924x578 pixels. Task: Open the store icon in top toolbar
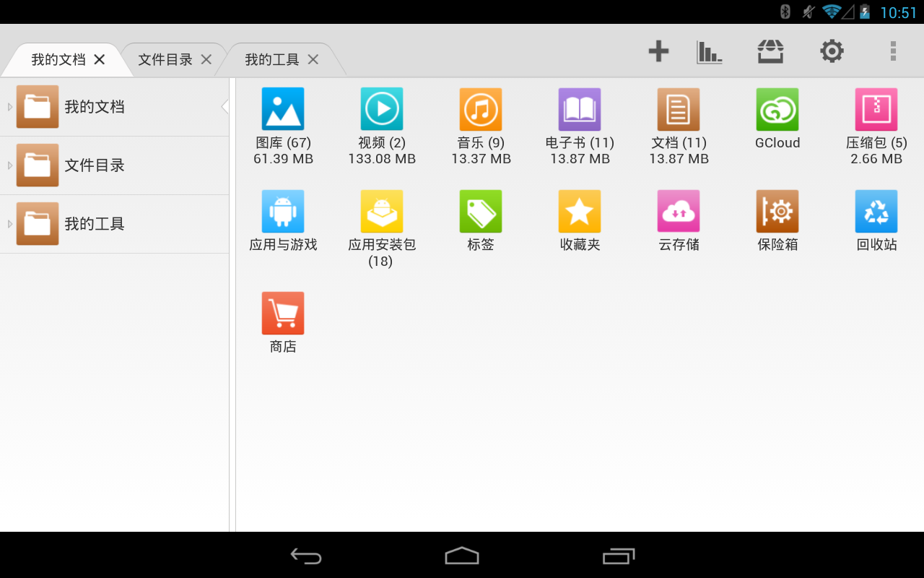(x=771, y=51)
